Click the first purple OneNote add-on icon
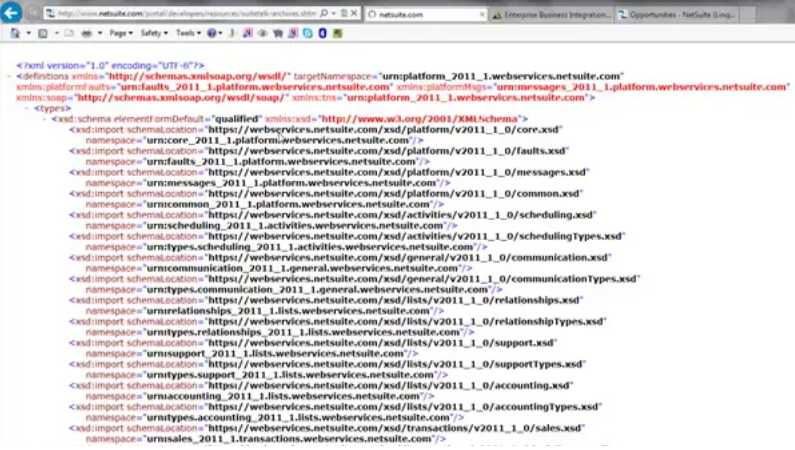Viewport: 795px width, 450px height. click(x=247, y=33)
